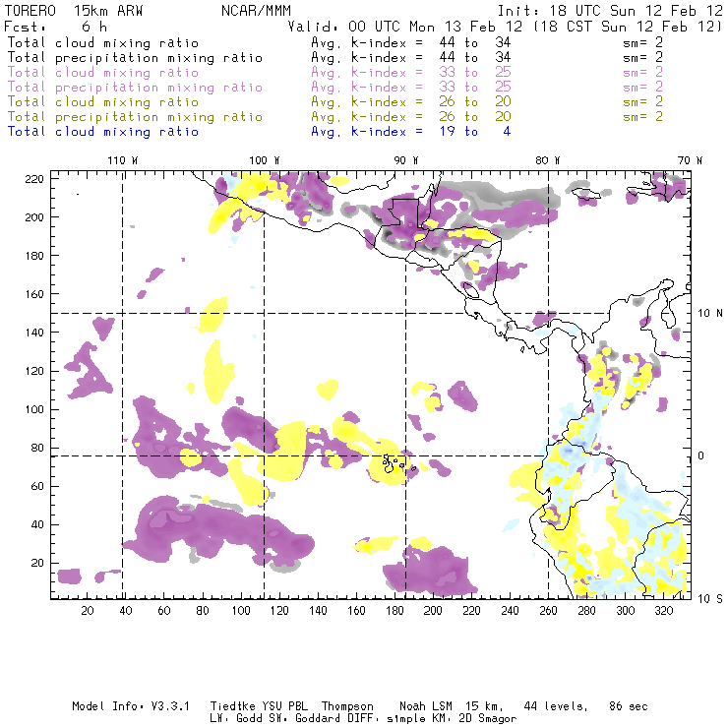Screen dimensions: 728x728
Task: Select the black "Total cloud mixing ratio" legend row
Action: 103,42
